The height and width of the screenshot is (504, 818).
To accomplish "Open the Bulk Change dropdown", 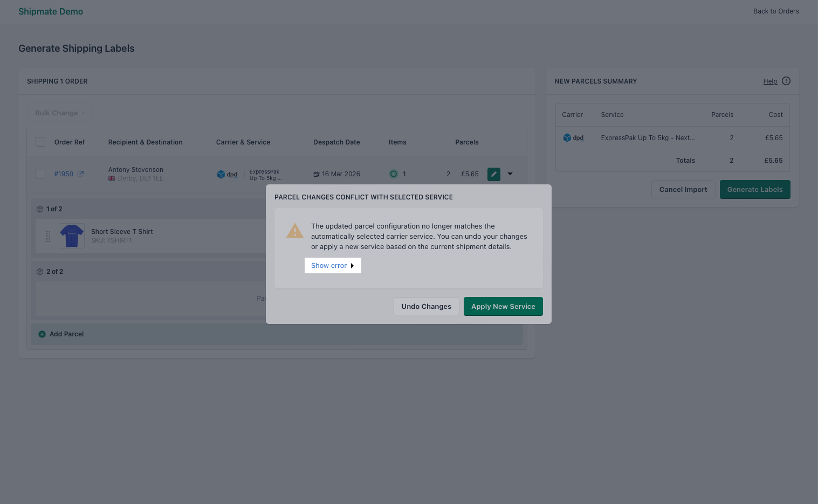I will click(59, 113).
